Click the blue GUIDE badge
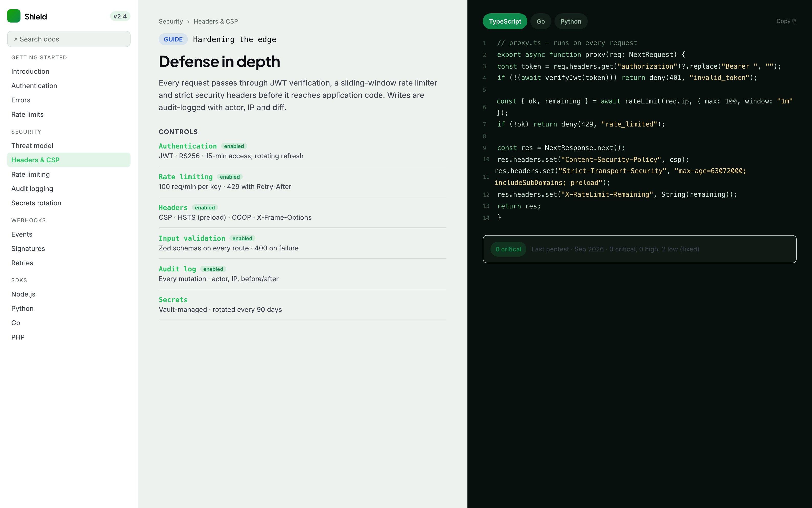812x508 pixels. 173,39
